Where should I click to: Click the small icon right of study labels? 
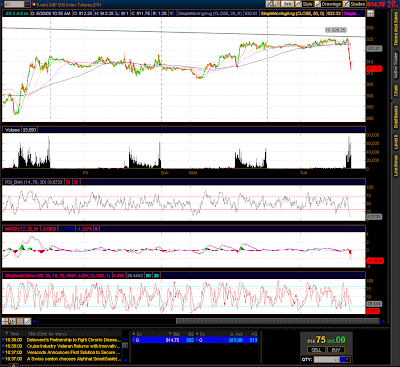pyautogui.click(x=370, y=13)
